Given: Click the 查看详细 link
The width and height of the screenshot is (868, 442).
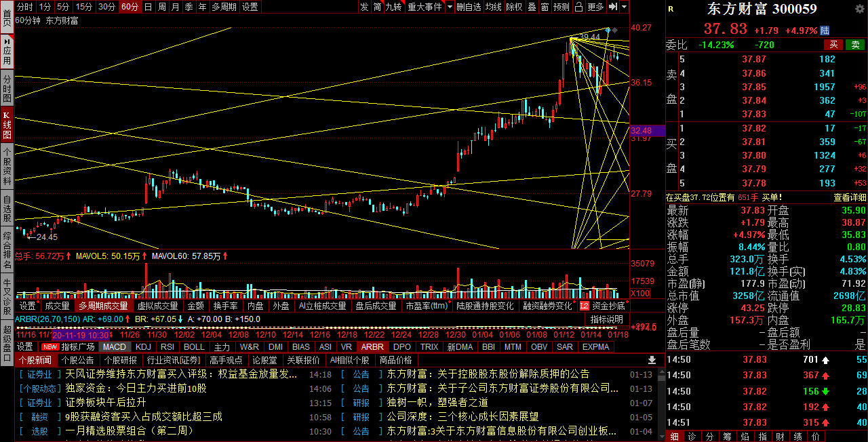Looking at the screenshot, I should tap(850, 197).
